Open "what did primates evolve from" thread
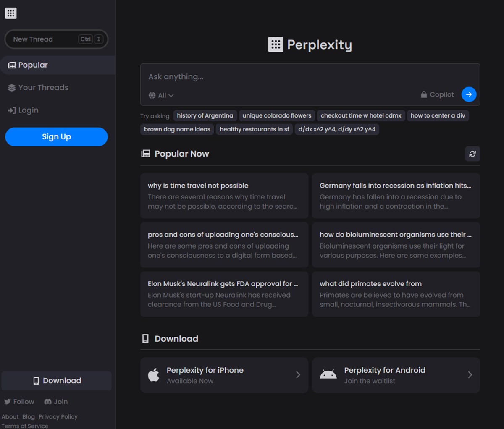This screenshot has height=429, width=504. 396,294
